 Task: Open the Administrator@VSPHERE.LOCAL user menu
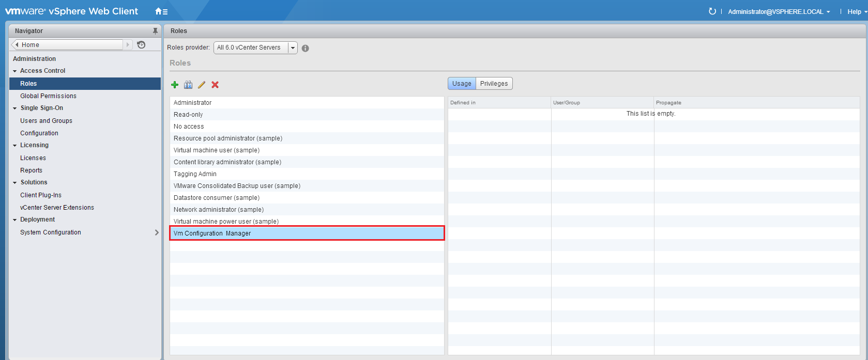(779, 11)
